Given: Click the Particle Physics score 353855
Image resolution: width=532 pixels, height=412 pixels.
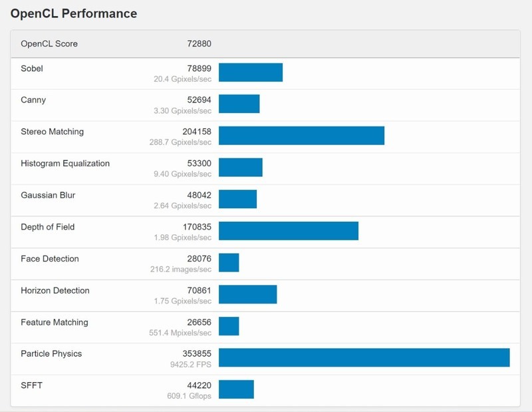Looking at the screenshot, I should (x=196, y=354).
